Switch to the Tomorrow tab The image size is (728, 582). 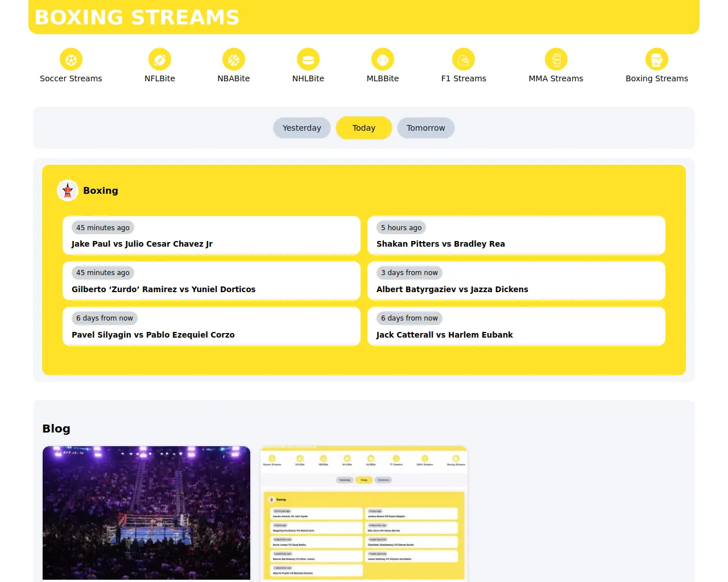[426, 128]
